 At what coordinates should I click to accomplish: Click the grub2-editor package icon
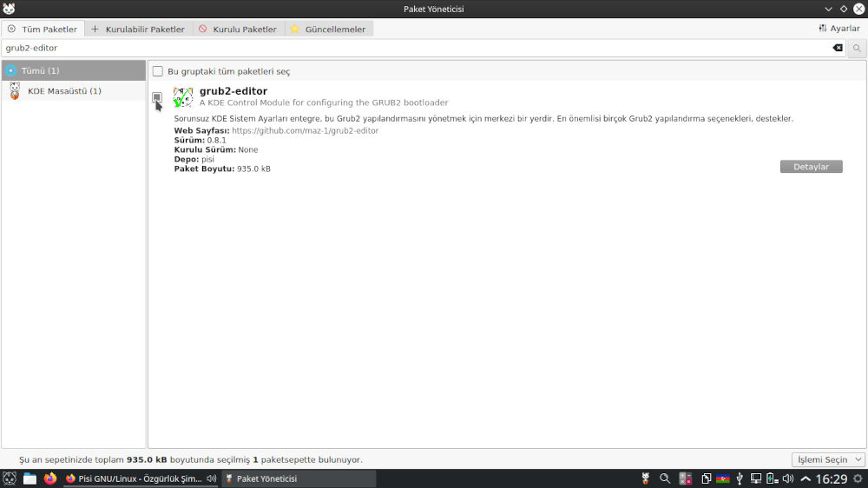(x=182, y=97)
